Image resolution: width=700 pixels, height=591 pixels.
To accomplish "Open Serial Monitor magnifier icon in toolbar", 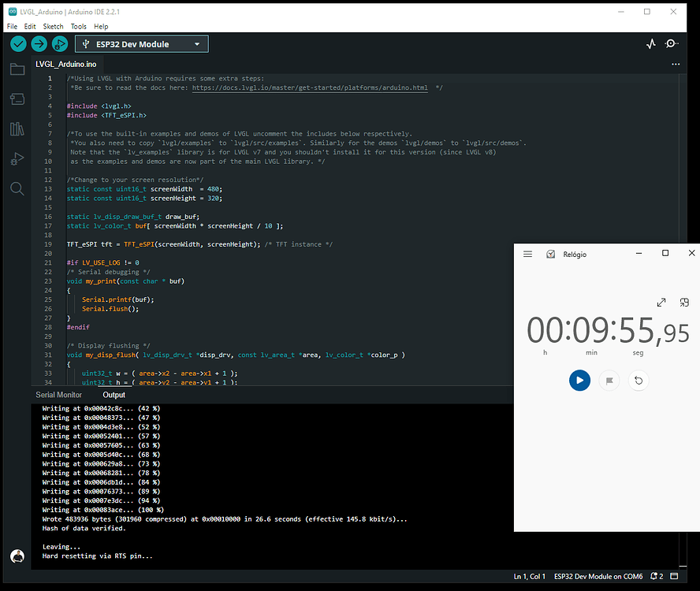I will [672, 44].
